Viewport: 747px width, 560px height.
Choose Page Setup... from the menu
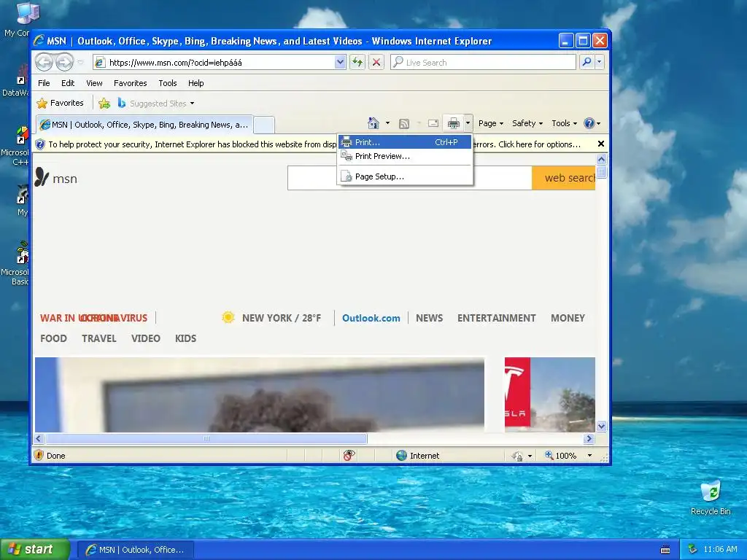tap(405, 176)
